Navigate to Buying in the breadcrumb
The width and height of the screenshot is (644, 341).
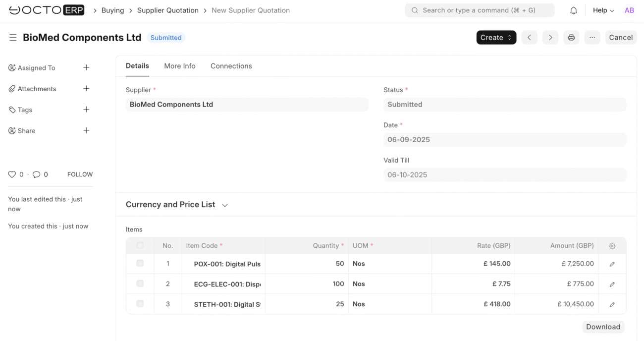tap(113, 10)
